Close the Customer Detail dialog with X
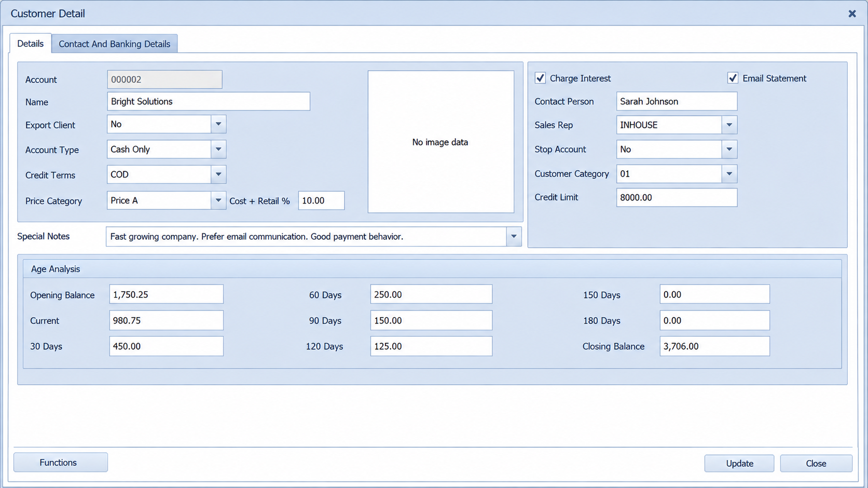Image resolution: width=868 pixels, height=488 pixels. [x=852, y=14]
